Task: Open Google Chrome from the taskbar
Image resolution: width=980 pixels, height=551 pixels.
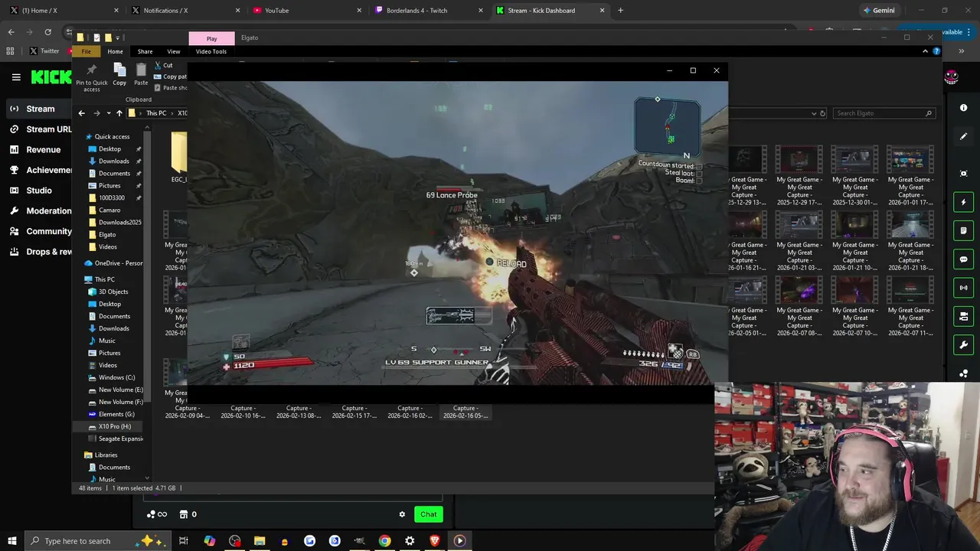Action: tap(384, 541)
